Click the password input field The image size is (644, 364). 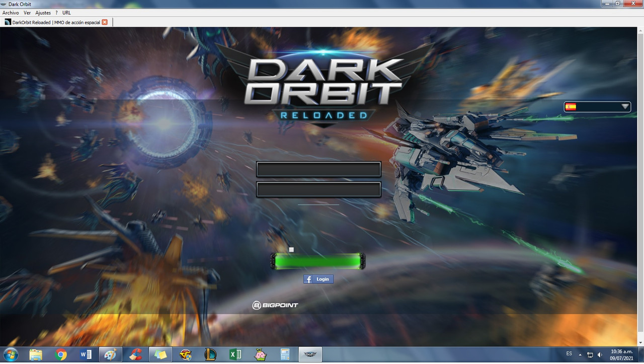(318, 189)
